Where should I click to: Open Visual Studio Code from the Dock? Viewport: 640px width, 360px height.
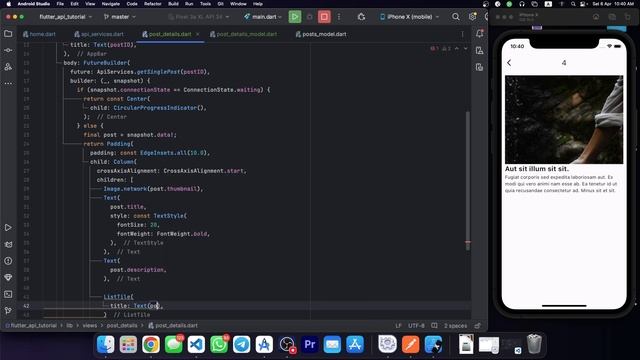click(196, 344)
